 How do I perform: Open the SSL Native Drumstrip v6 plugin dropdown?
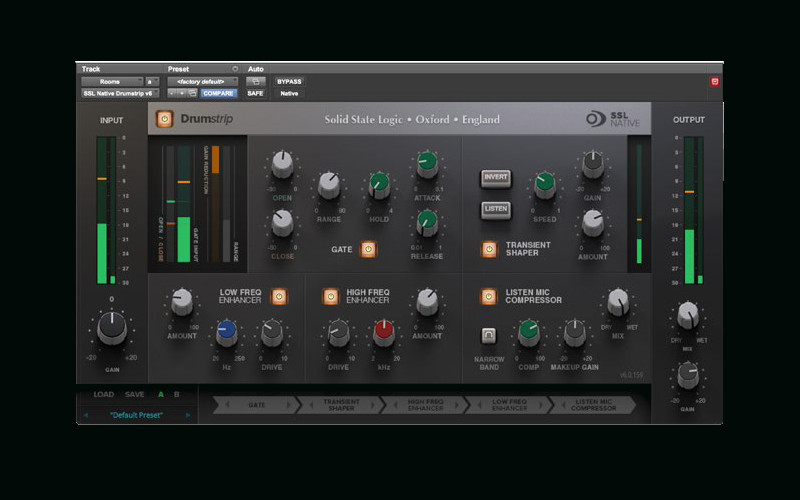click(120, 93)
